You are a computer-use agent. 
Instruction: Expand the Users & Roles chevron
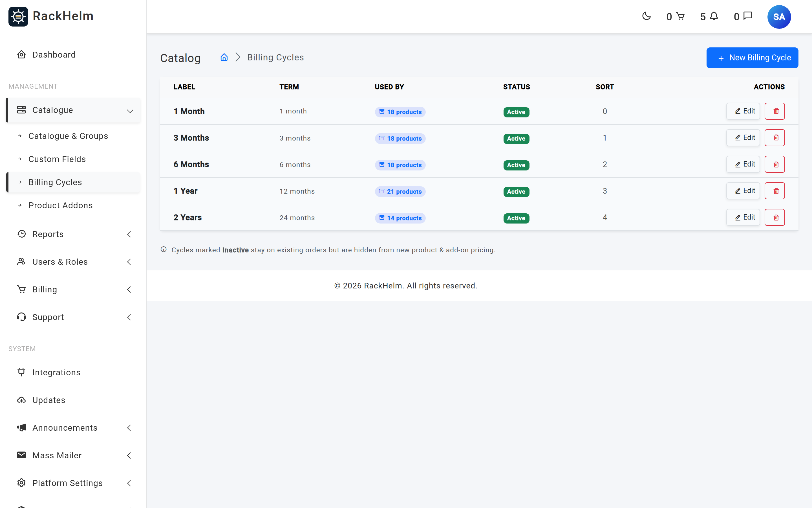point(129,262)
